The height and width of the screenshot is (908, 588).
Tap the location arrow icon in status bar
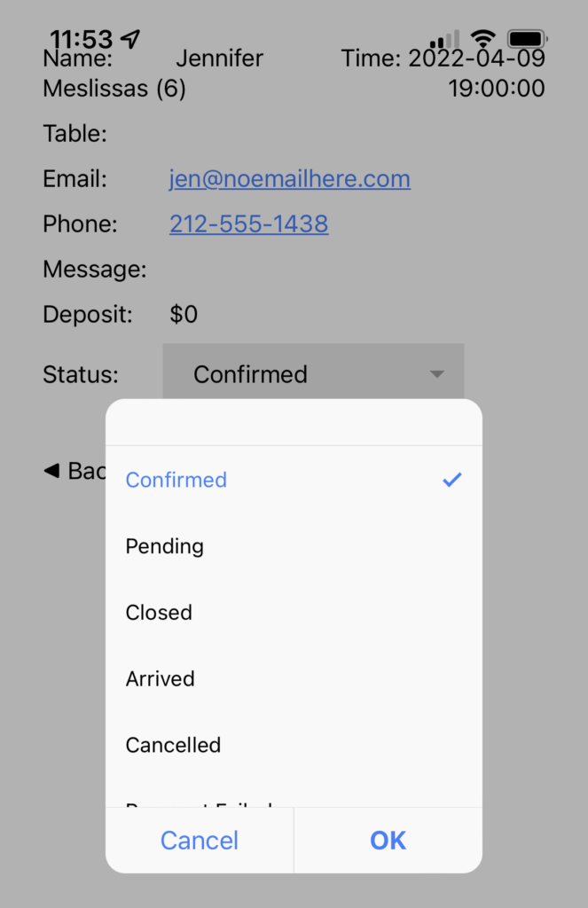tap(130, 39)
